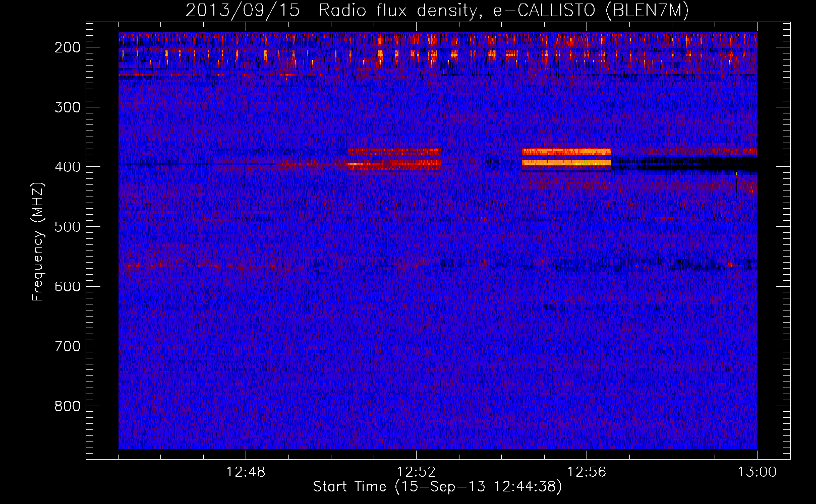Click the 12:52 time axis label
This screenshot has height=504, width=816.
[x=416, y=472]
